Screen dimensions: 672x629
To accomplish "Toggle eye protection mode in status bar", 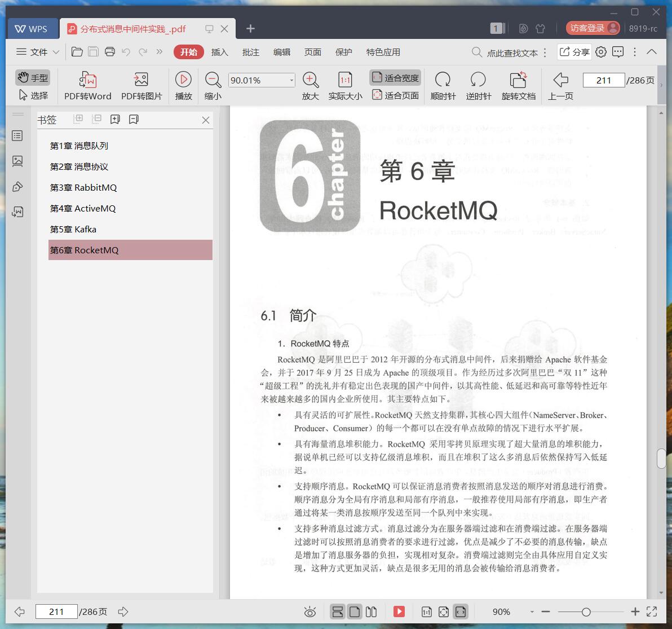I will pyautogui.click(x=310, y=612).
